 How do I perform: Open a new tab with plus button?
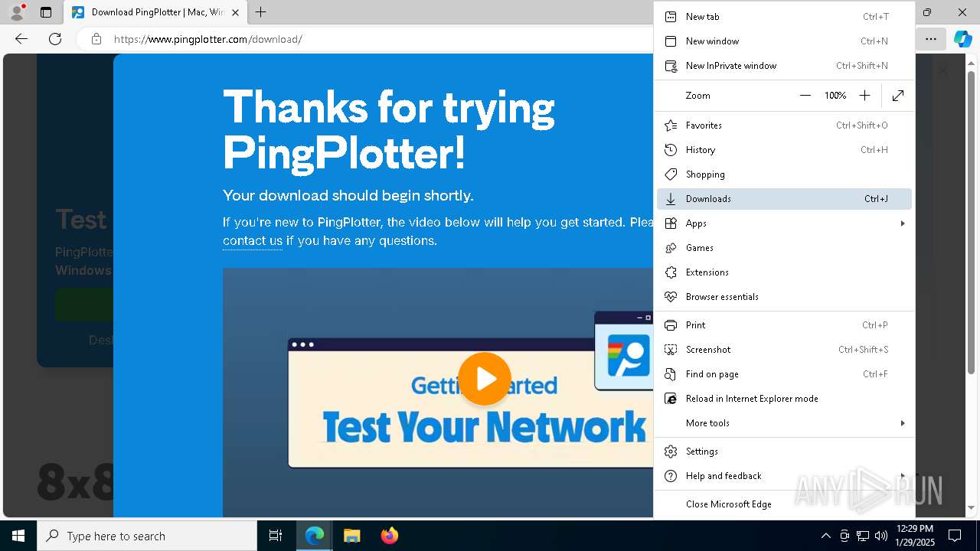(x=261, y=12)
